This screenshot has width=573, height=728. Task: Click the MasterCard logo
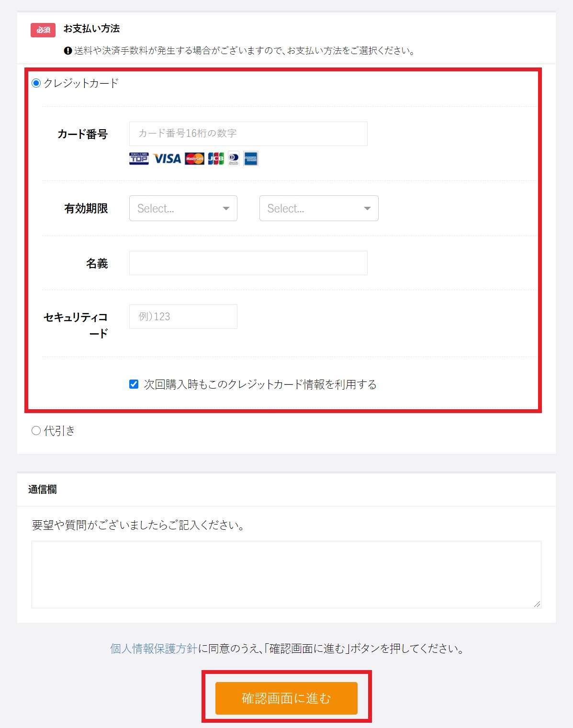(194, 158)
